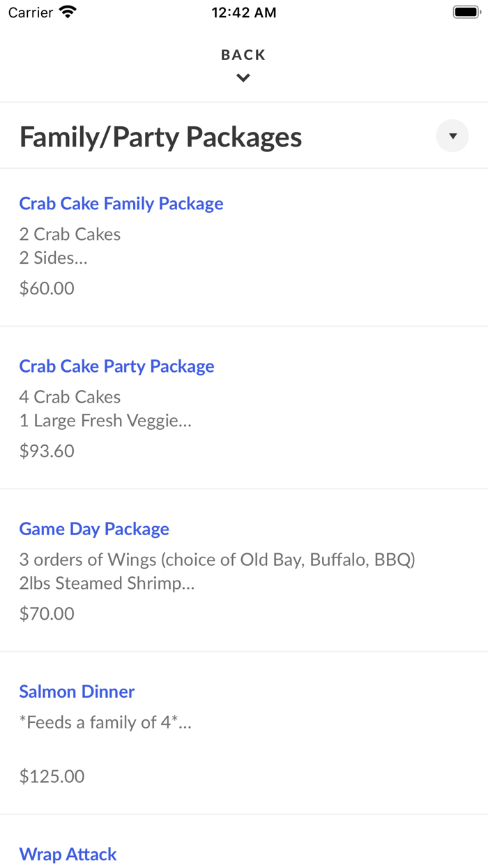Open the Crab Cake Family Package item

[x=121, y=204]
